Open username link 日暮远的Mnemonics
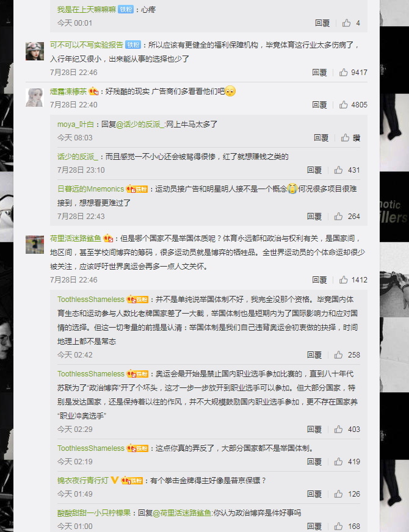 click(90, 189)
